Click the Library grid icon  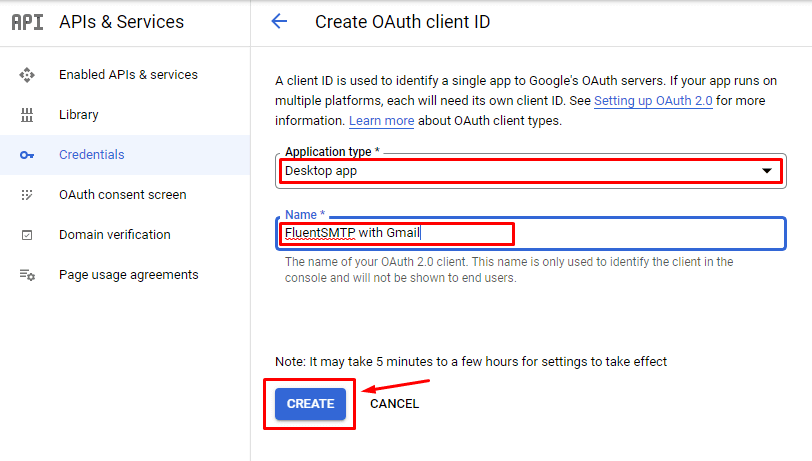click(x=27, y=115)
